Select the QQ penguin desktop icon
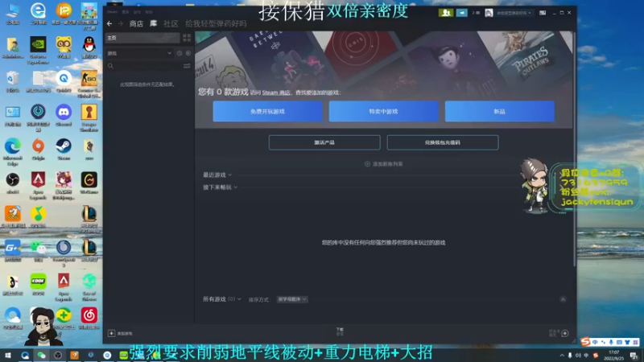Image resolution: width=644 pixels, height=362 pixels. coord(89,47)
